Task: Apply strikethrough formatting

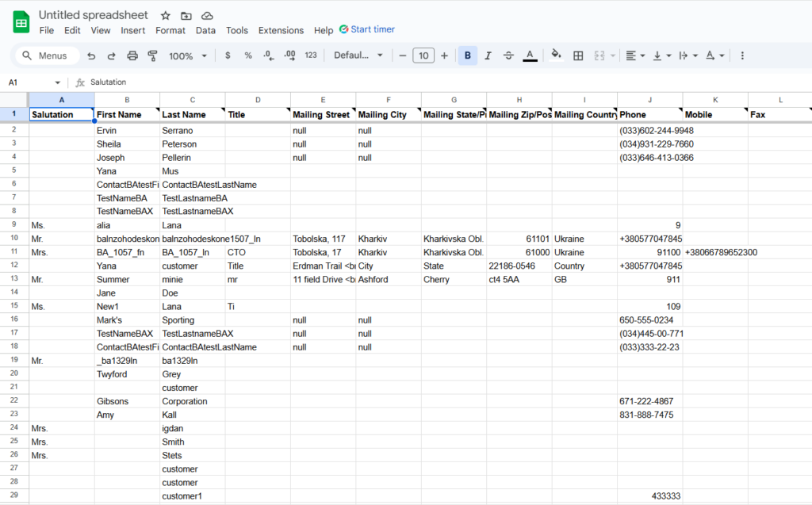Action: 508,55
